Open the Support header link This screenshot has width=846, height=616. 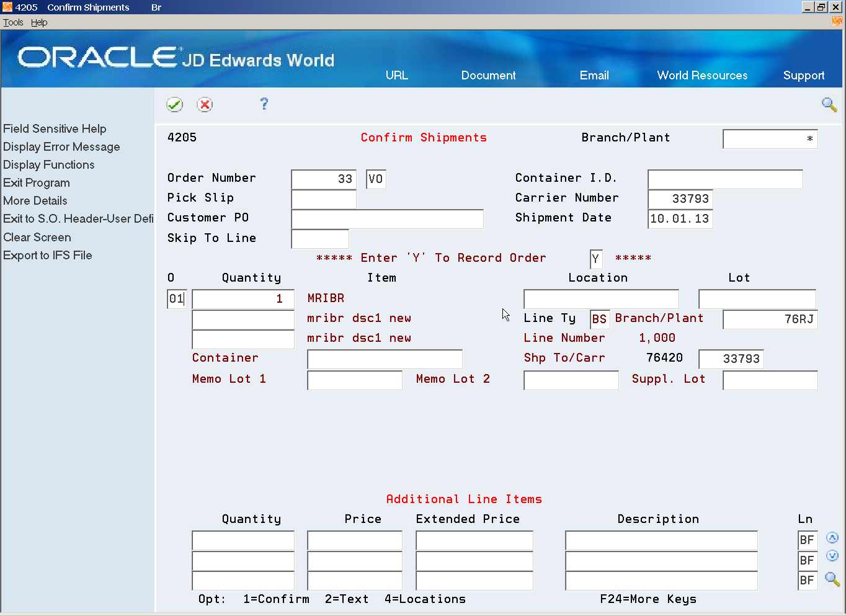click(x=804, y=75)
